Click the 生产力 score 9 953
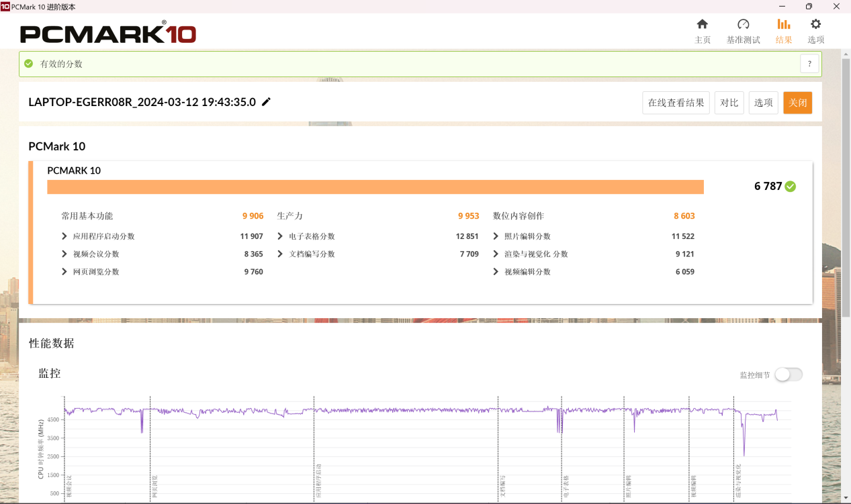 469,216
